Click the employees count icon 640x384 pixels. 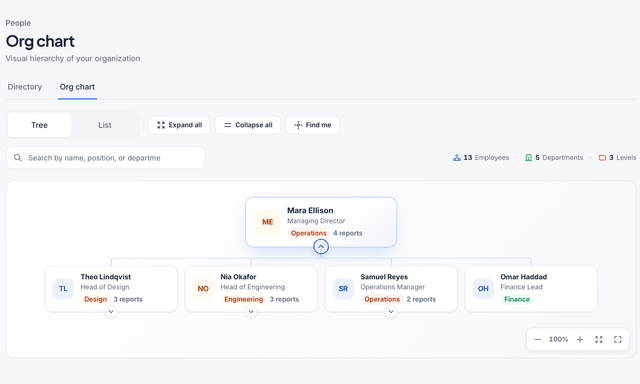tap(457, 158)
